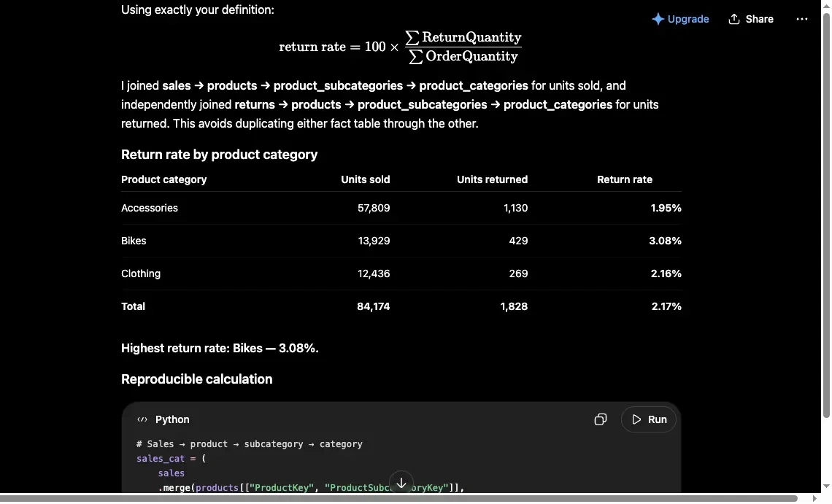Open the three-dot more options menu
This screenshot has height=504, width=832.
[x=802, y=19]
